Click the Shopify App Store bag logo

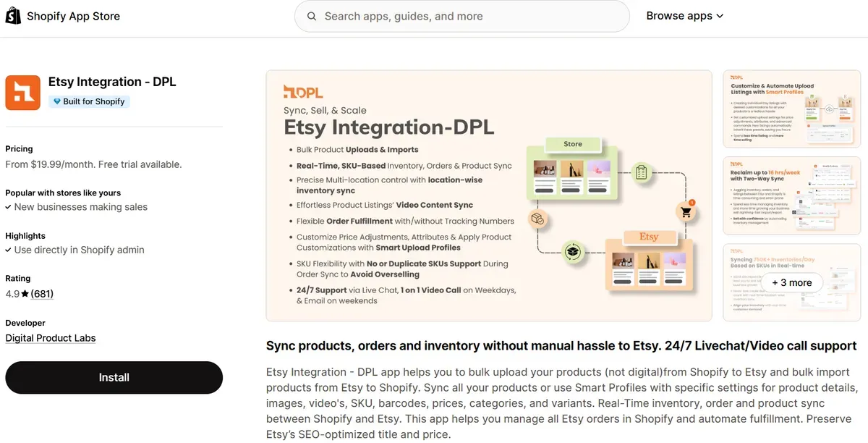click(12, 15)
